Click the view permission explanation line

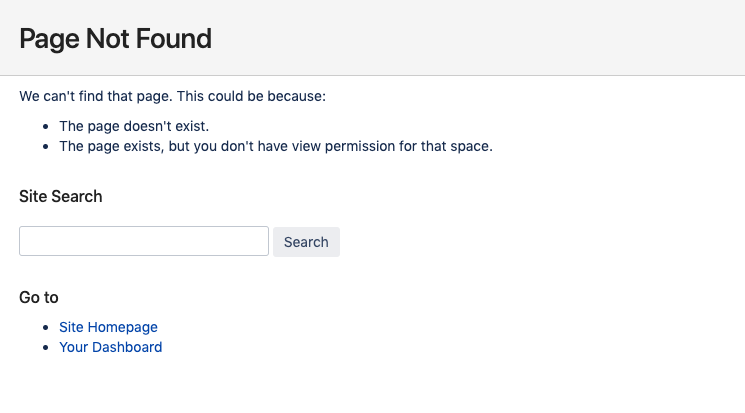pyautogui.click(x=276, y=146)
